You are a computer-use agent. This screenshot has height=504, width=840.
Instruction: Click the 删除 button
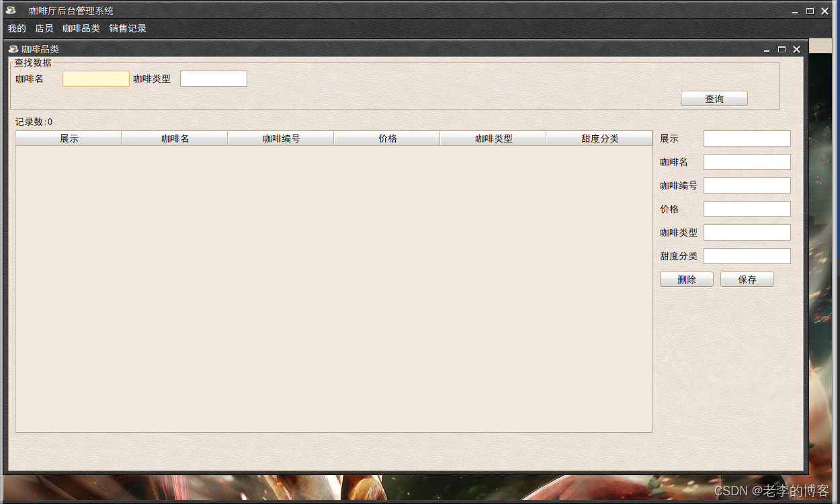[686, 279]
